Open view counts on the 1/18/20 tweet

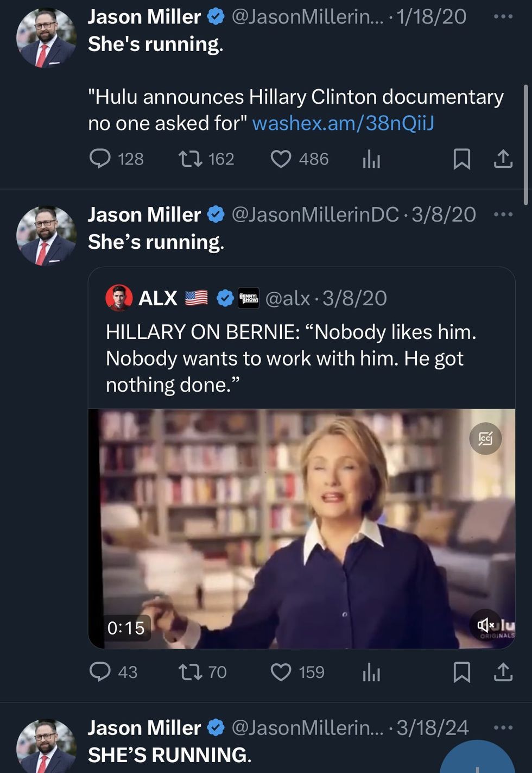(x=371, y=159)
